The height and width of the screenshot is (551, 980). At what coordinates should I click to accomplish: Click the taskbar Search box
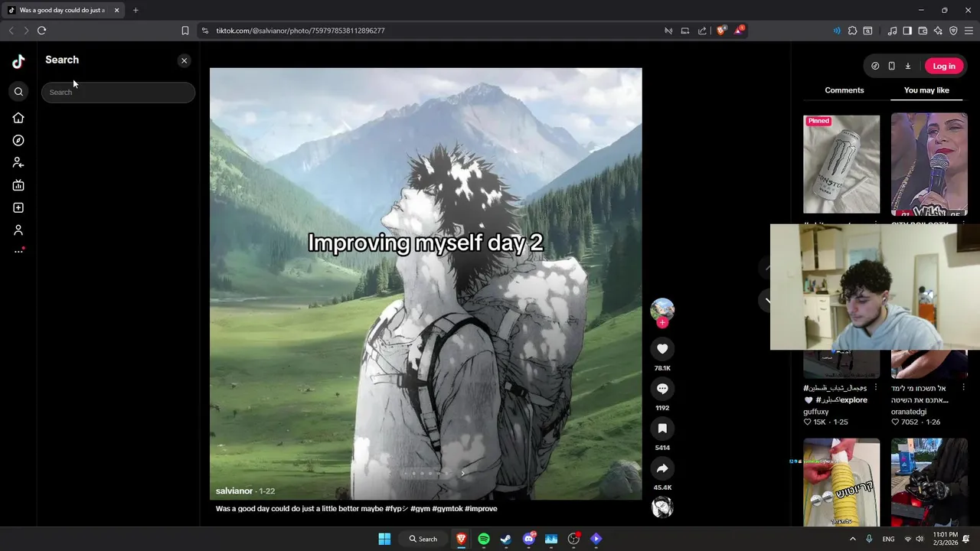coord(423,539)
